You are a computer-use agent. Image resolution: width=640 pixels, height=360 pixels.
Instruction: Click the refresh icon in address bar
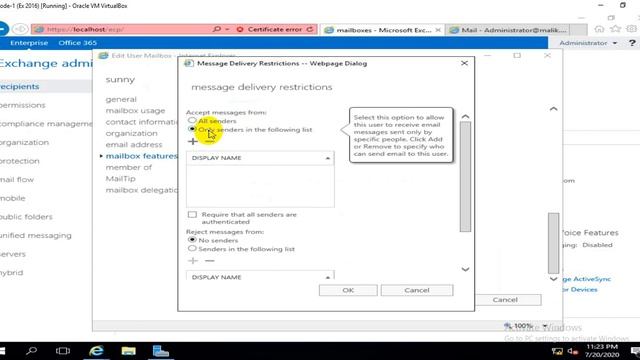click(310, 29)
